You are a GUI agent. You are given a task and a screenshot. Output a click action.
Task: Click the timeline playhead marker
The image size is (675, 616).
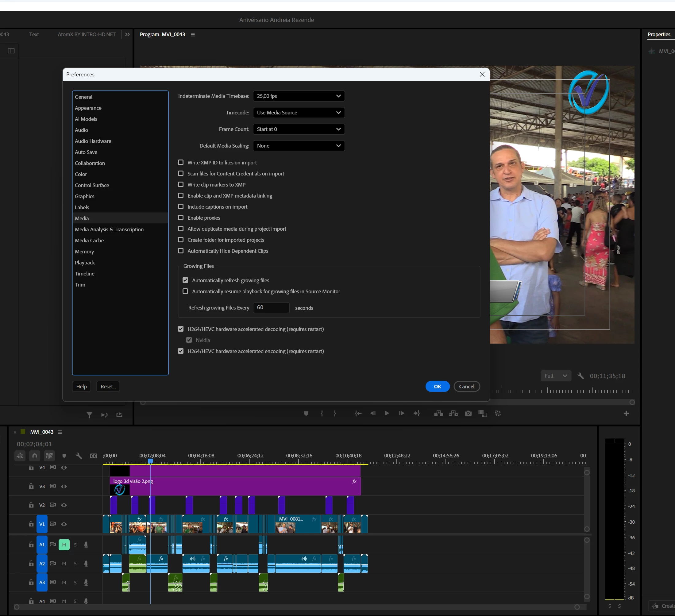150,461
